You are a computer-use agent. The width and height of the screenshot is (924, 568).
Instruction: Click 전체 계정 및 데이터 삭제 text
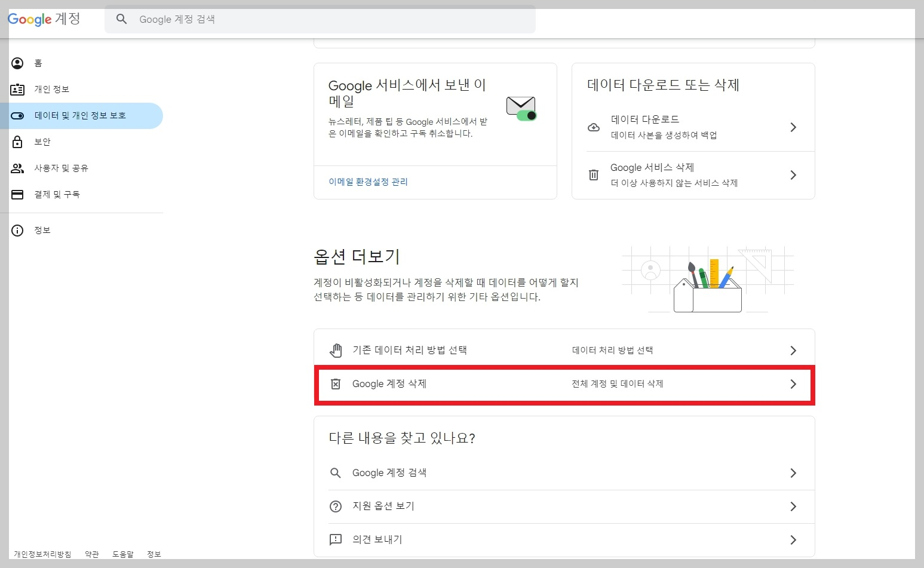click(618, 384)
